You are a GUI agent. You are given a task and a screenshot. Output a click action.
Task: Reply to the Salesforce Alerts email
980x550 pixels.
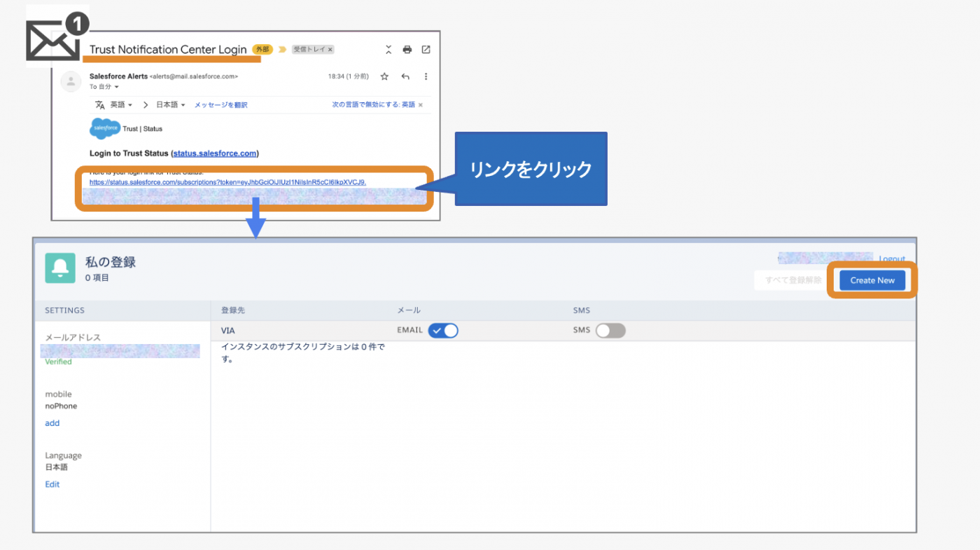click(405, 76)
